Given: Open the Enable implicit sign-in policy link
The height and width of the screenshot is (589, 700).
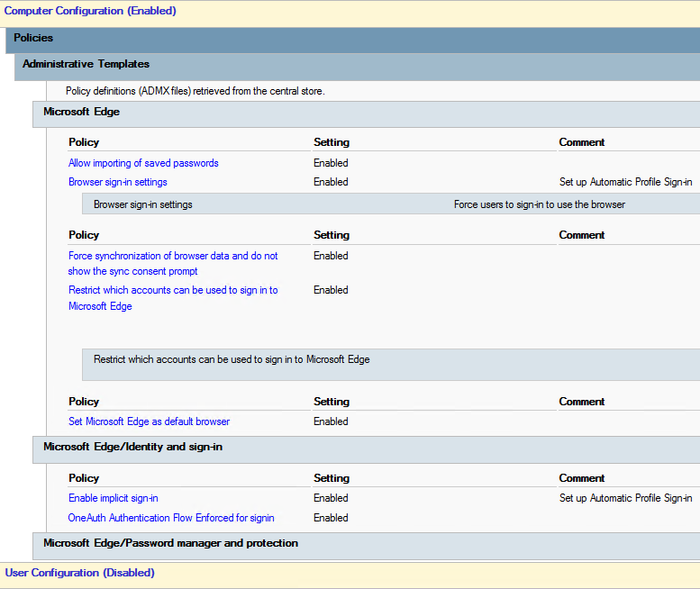Looking at the screenshot, I should pyautogui.click(x=114, y=498).
